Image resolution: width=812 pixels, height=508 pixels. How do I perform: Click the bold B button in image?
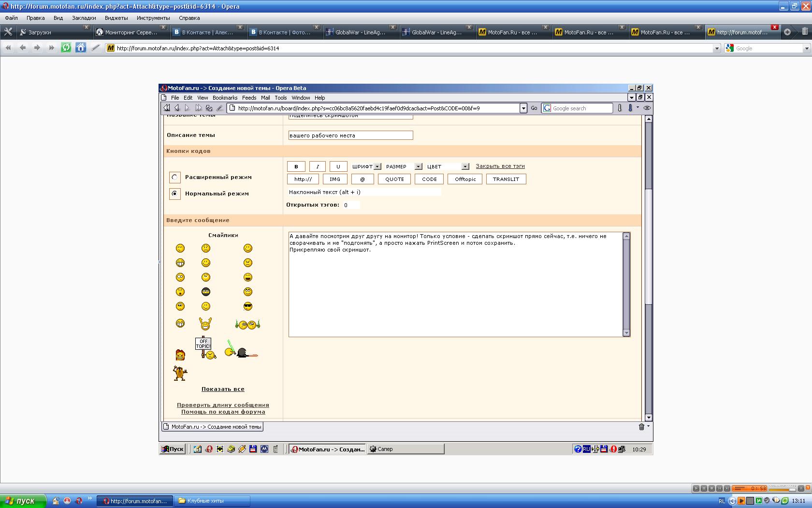tap(296, 166)
